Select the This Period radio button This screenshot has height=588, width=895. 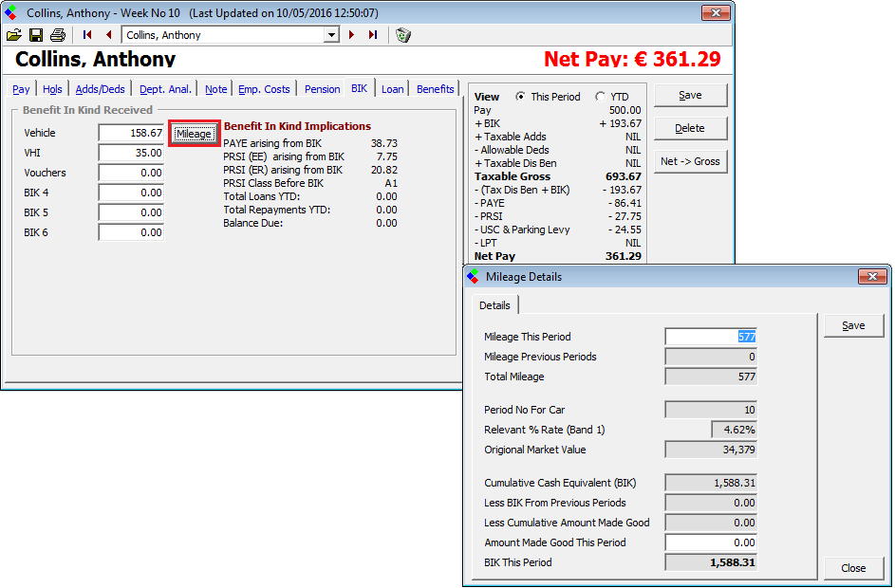point(520,97)
